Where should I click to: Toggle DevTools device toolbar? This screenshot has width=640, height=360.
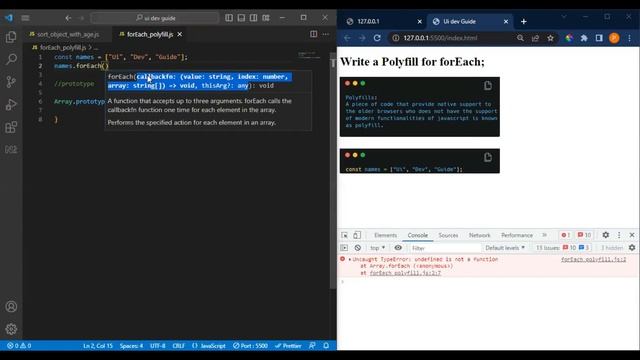pyautogui.click(x=357, y=235)
